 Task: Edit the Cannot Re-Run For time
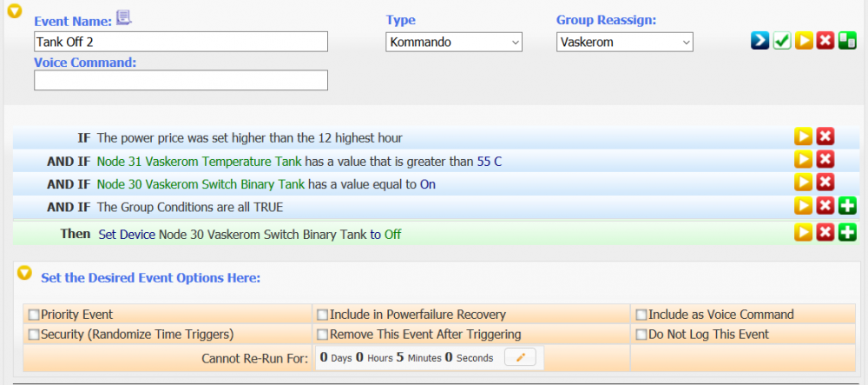click(x=520, y=357)
